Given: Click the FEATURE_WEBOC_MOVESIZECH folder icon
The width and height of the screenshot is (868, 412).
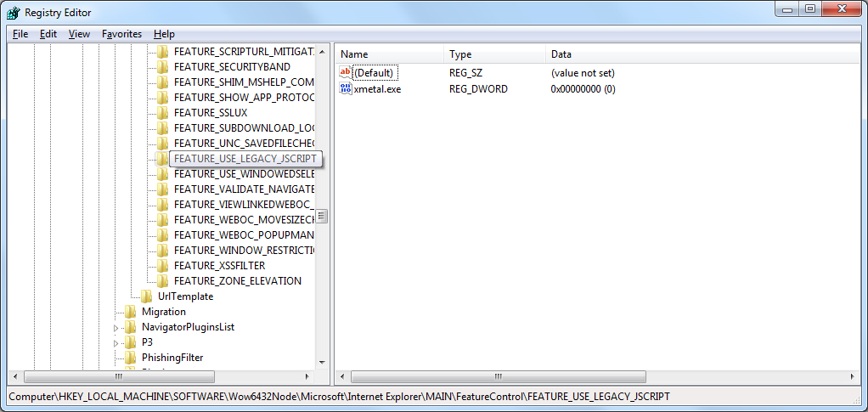Looking at the screenshot, I should coord(162,219).
